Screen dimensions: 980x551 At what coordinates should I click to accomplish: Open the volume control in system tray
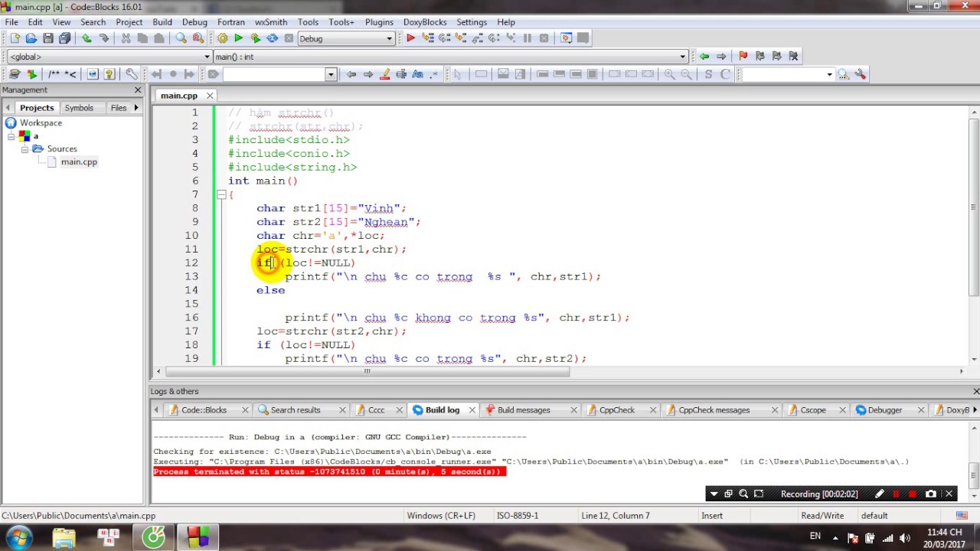pyautogui.click(x=905, y=538)
